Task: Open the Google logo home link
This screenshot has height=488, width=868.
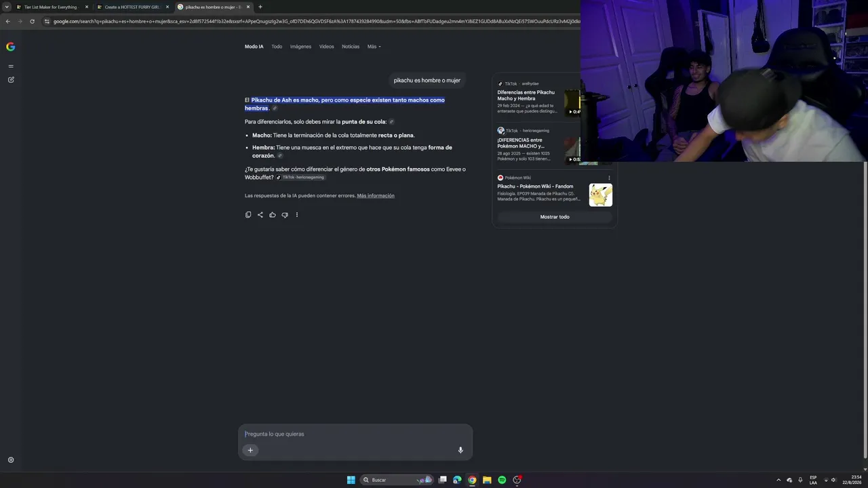Action: 10,47
